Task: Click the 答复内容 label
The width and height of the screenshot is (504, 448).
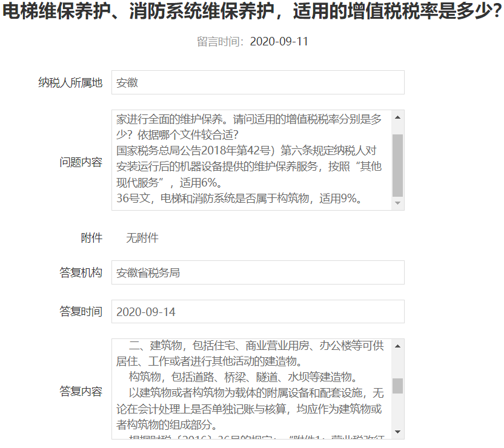Action: [x=81, y=391]
